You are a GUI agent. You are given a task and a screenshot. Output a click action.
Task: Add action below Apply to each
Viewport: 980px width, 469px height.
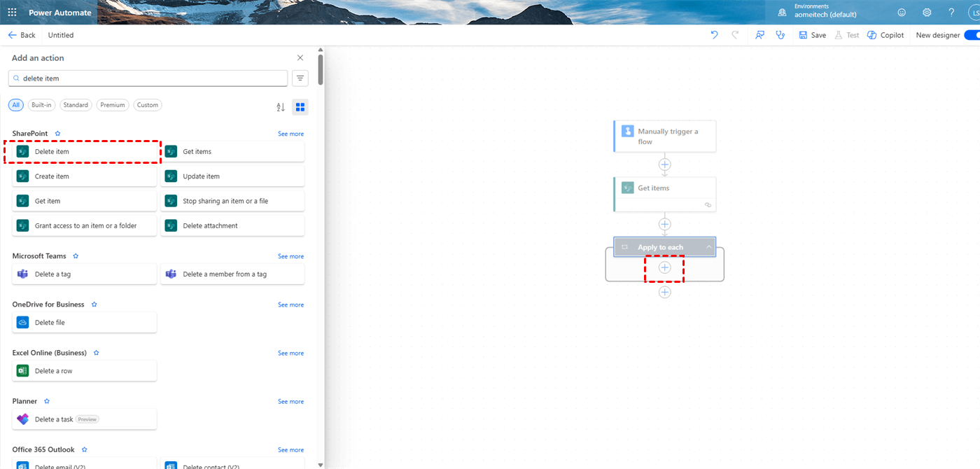(665, 293)
